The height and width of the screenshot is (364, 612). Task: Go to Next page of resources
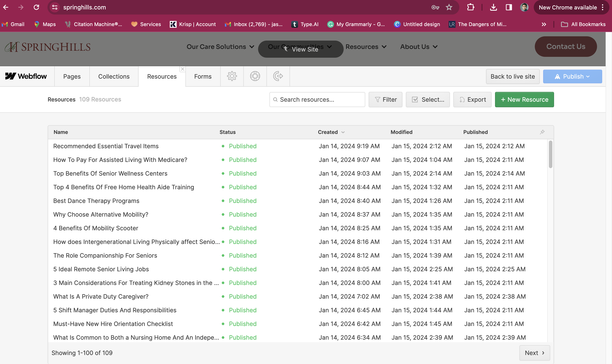click(534, 353)
